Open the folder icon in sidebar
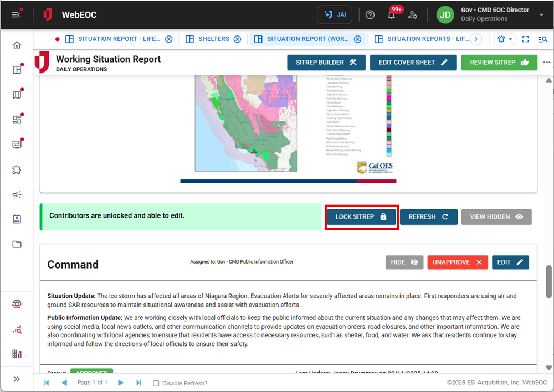The image size is (554, 392). 17,244
